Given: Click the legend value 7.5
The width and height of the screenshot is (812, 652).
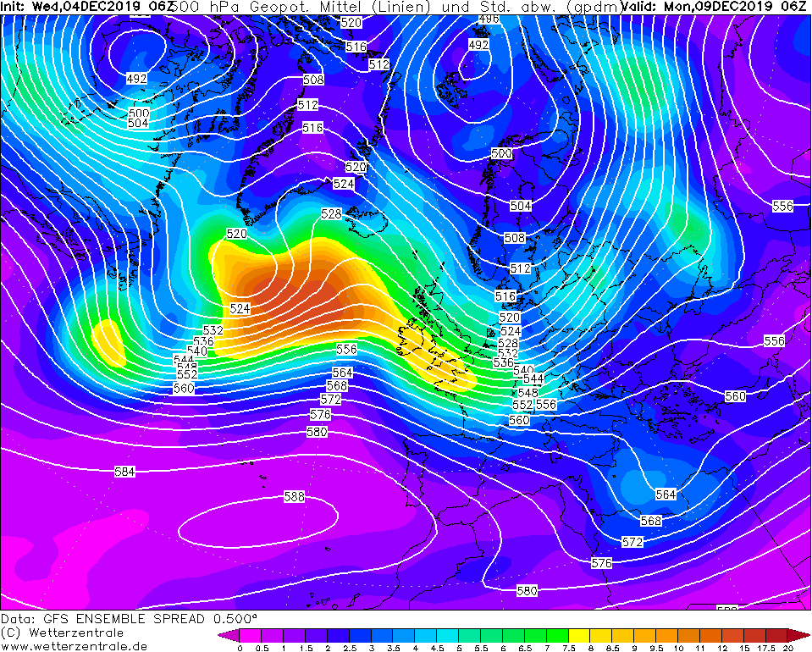Looking at the screenshot, I should (569, 648).
